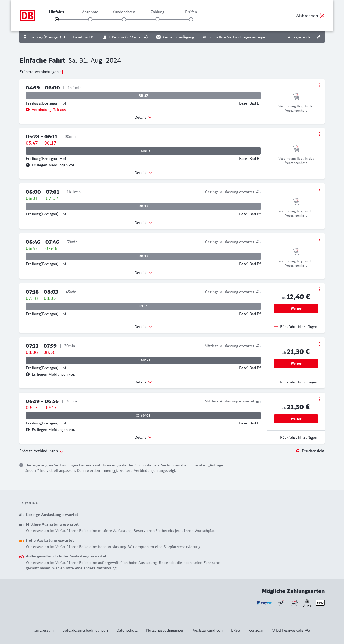Expand Details for the 04:59 RB 27 connection
Viewport: 344px width, 644px height.
pyautogui.click(x=143, y=117)
